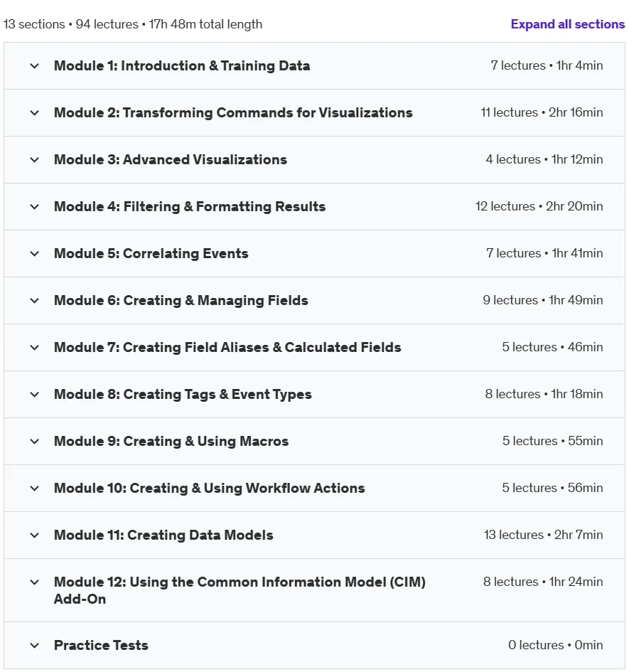Viewport: 629px width, 672px height.
Task: Click the Expand all sections link
Action: click(567, 24)
